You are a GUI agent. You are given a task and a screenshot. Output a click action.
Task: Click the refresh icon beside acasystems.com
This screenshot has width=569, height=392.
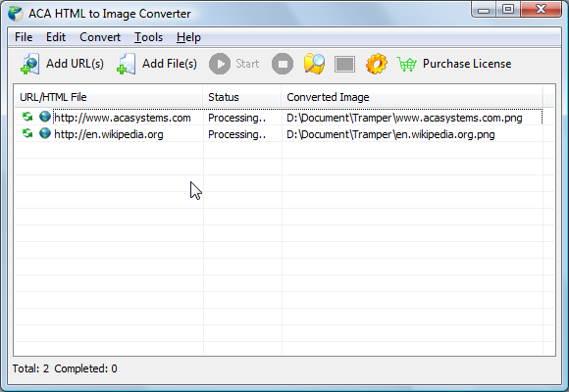27,117
